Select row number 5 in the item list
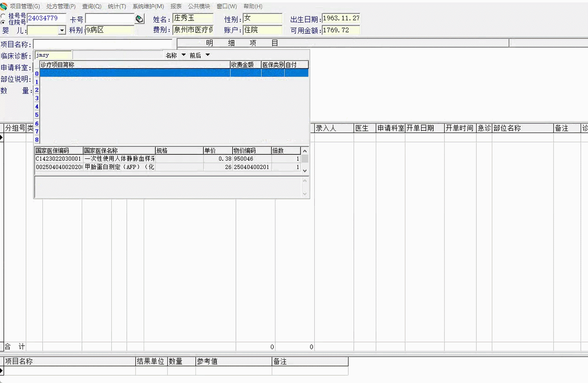Viewport: 588px width, 383px height. tap(37, 115)
